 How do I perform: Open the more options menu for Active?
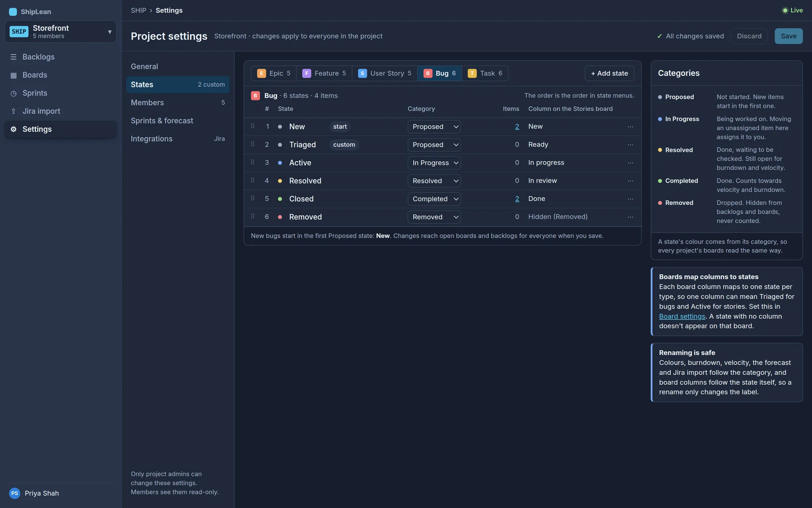(x=630, y=163)
